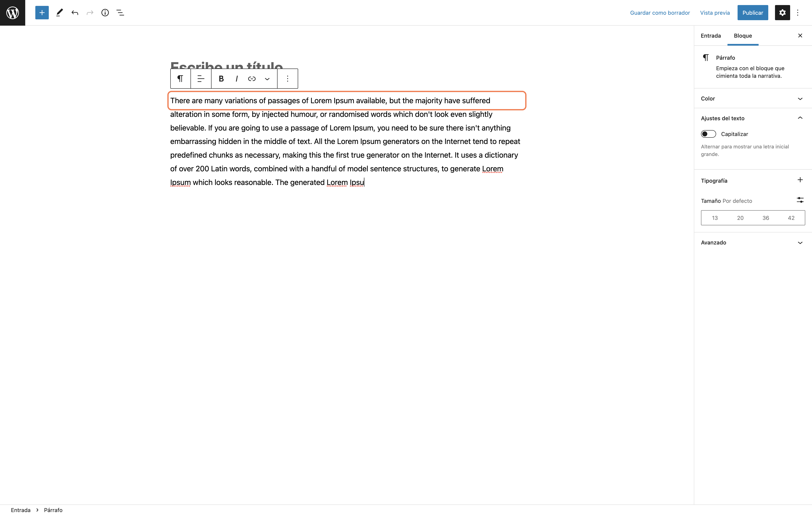The image size is (812, 515).
Task: Click the WordPress logo to exit editor
Action: tap(12, 12)
